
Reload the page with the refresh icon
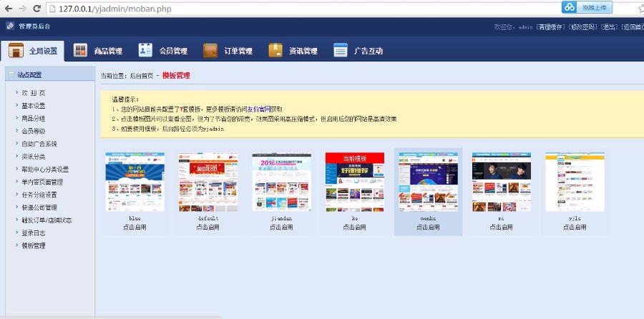click(x=37, y=8)
